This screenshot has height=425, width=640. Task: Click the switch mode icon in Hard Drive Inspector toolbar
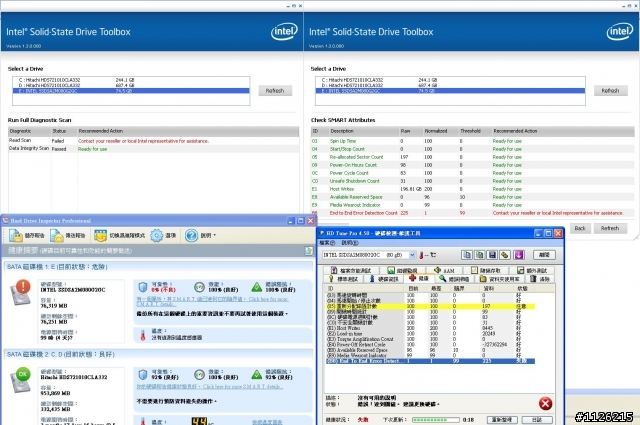tap(100, 236)
